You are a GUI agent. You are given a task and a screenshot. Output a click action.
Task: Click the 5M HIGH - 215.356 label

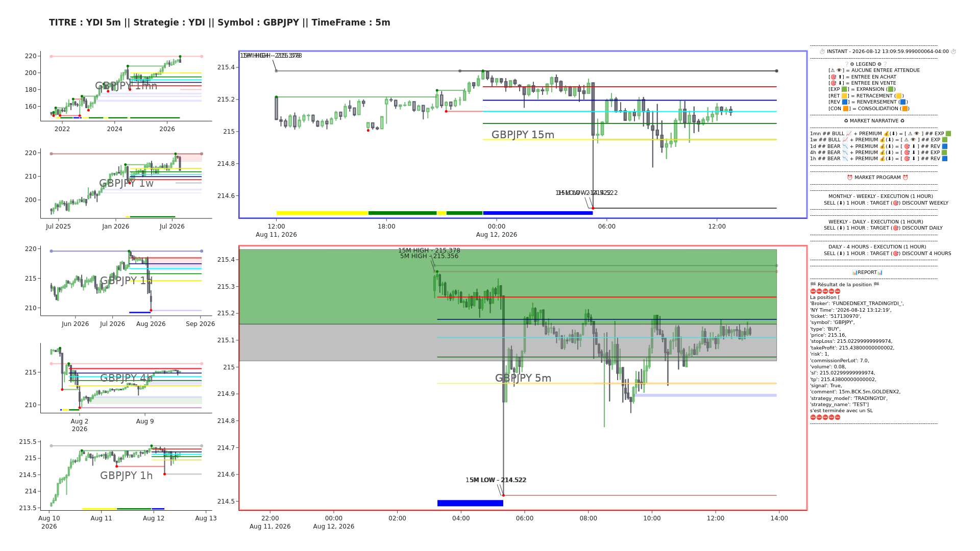pyautogui.click(x=429, y=256)
